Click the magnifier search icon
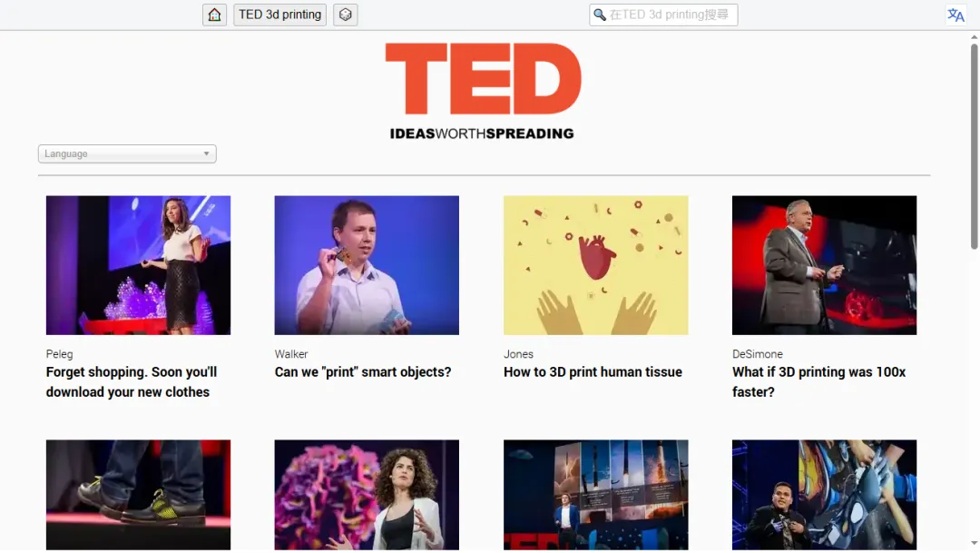This screenshot has height=553, width=980. pyautogui.click(x=600, y=15)
